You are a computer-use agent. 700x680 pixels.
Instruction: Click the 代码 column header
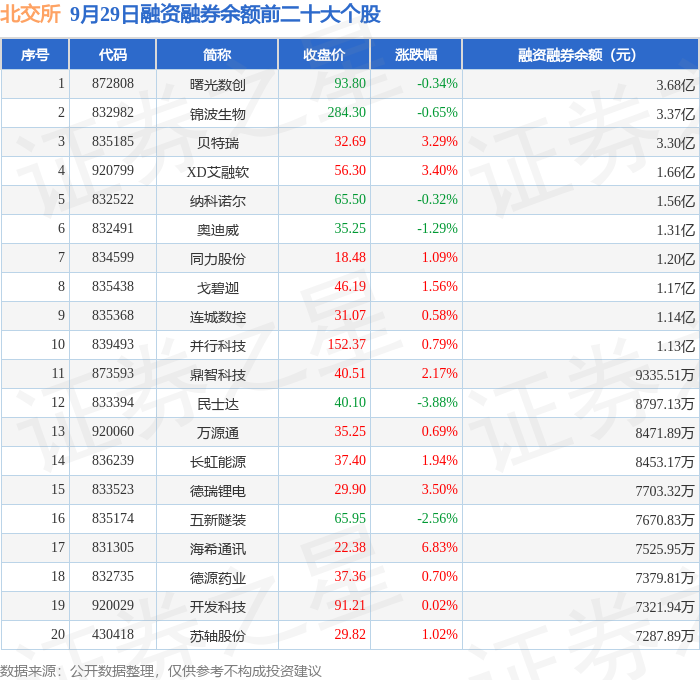click(x=112, y=54)
